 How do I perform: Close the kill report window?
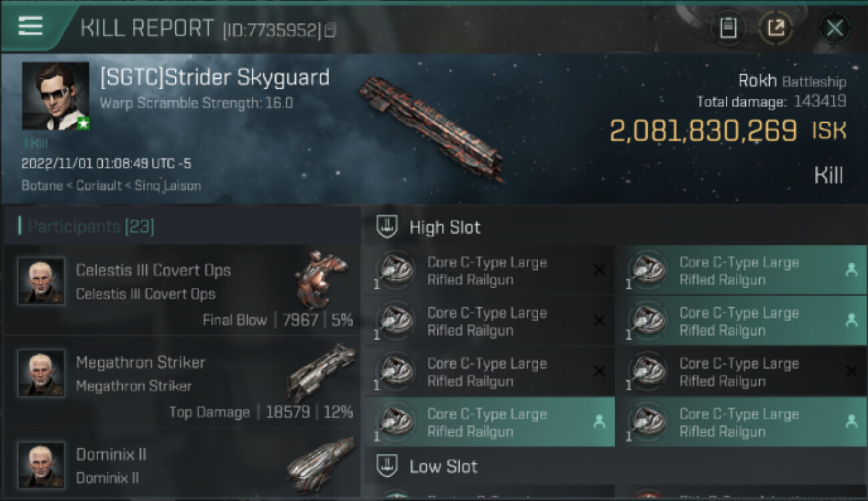tap(835, 28)
